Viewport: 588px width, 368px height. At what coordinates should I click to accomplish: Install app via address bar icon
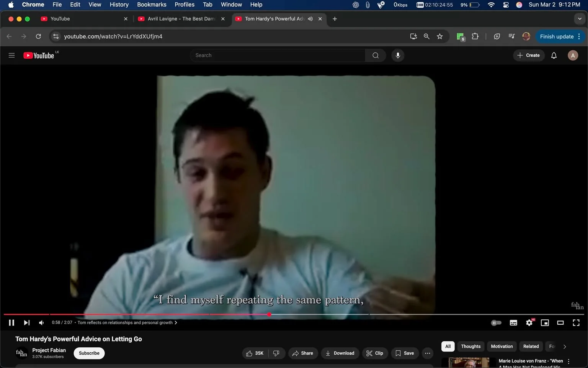[413, 36]
